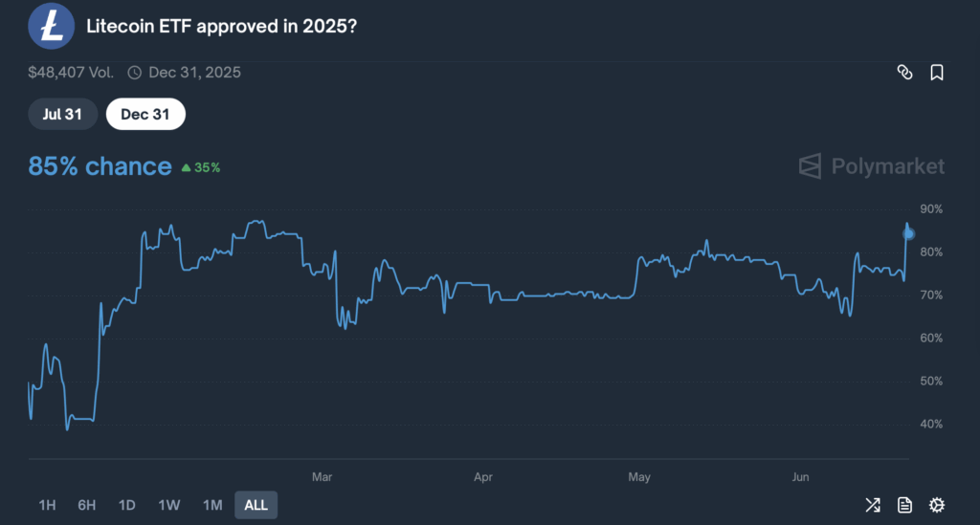Set chart timeframe to 1D
The height and width of the screenshot is (525, 980).
pyautogui.click(x=127, y=505)
